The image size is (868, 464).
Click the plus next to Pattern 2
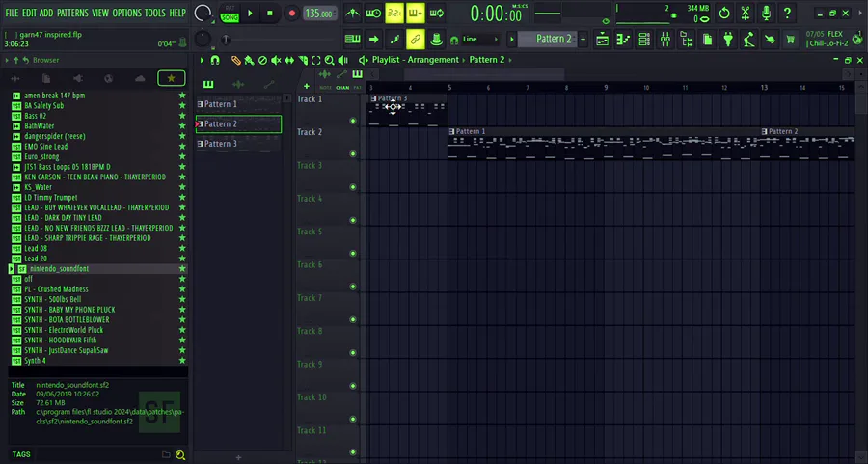pyautogui.click(x=583, y=40)
